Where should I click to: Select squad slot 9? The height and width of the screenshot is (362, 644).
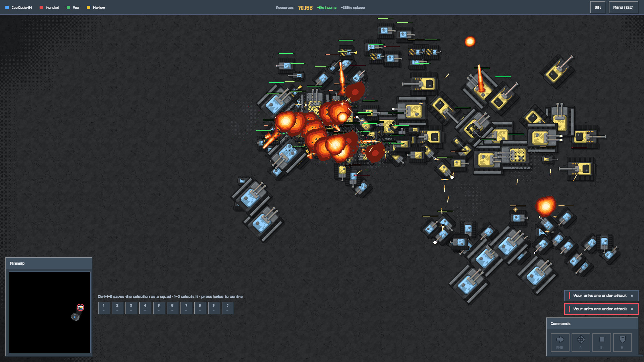[214, 308]
